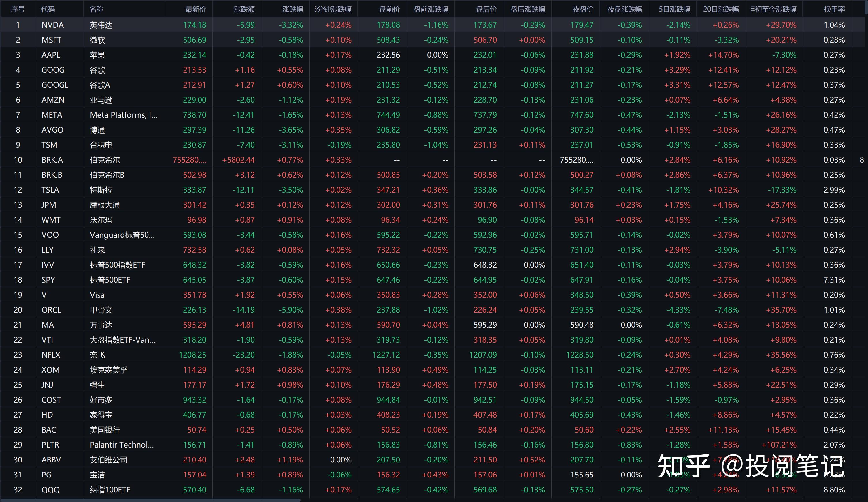Click the BRK.A ticker code
Screen dimensions: 868x502
(x=52, y=160)
